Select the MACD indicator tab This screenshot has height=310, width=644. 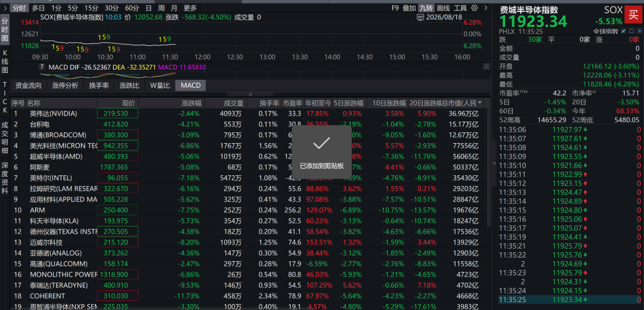(191, 85)
